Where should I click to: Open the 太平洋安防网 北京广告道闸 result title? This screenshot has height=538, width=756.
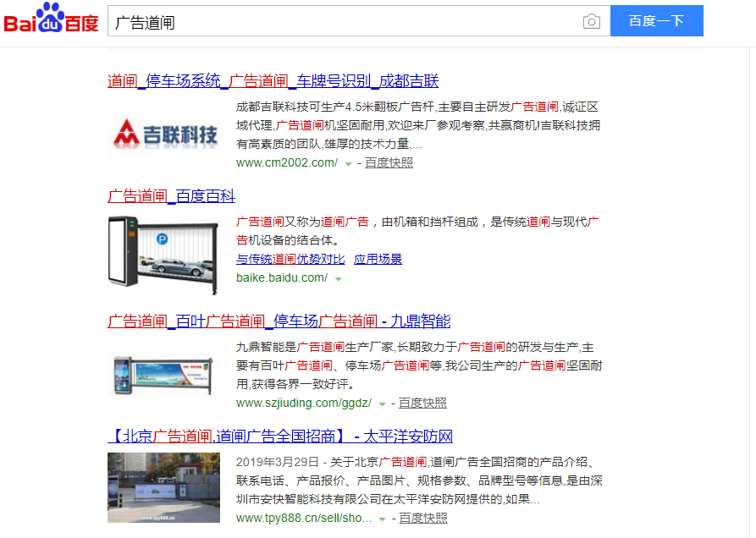[x=280, y=436]
